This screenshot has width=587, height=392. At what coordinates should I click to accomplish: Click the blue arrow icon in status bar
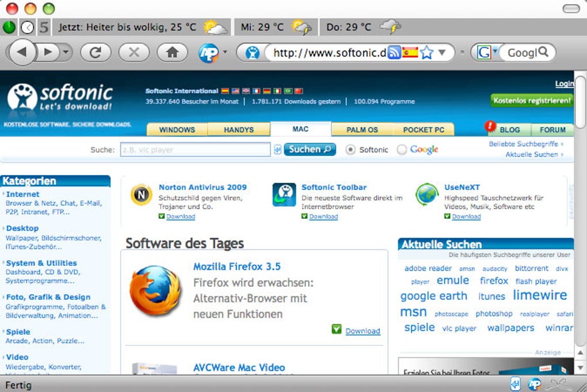tap(516, 384)
